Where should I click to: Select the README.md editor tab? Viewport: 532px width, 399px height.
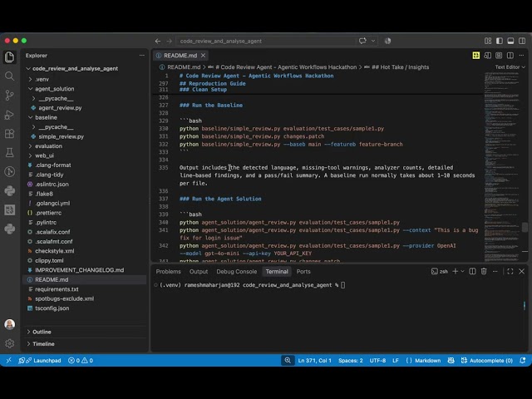pos(180,56)
